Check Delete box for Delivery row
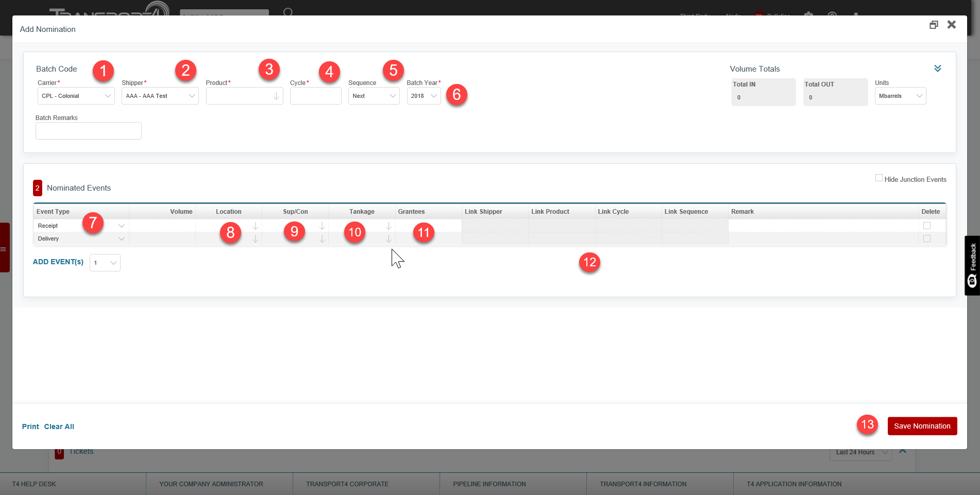The width and height of the screenshot is (980, 495). tap(926, 238)
